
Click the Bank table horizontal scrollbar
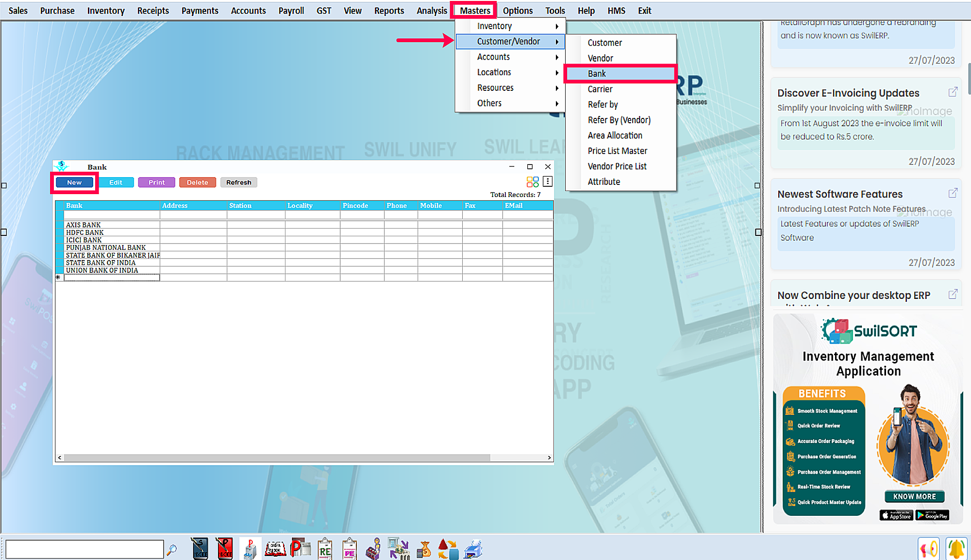(277, 458)
